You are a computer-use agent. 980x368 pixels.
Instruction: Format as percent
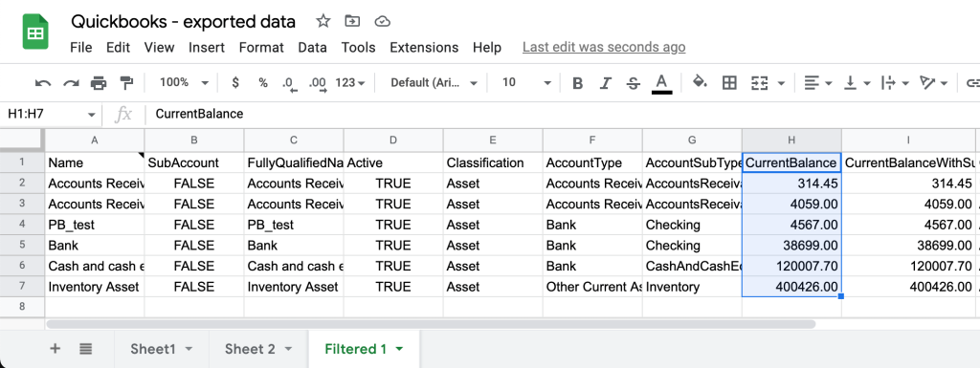(x=263, y=82)
